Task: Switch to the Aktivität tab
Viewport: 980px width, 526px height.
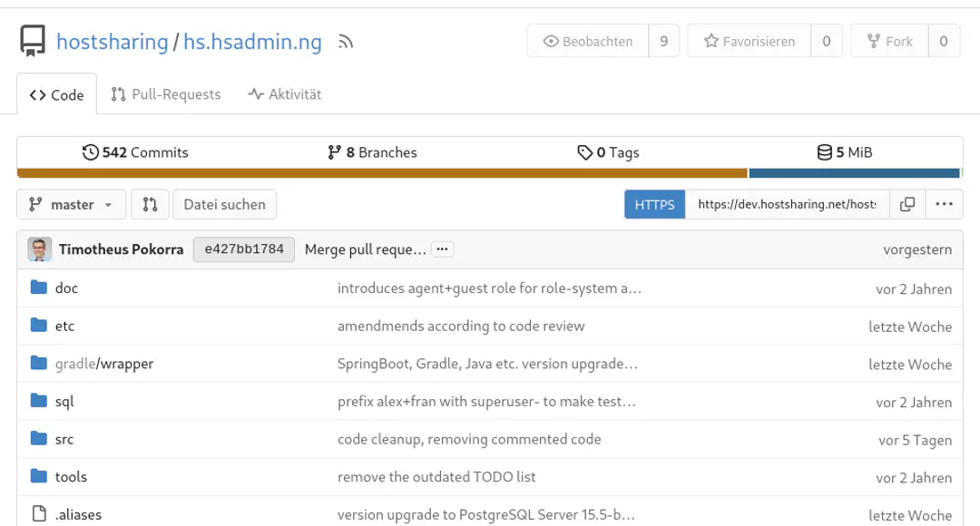Action: point(284,94)
